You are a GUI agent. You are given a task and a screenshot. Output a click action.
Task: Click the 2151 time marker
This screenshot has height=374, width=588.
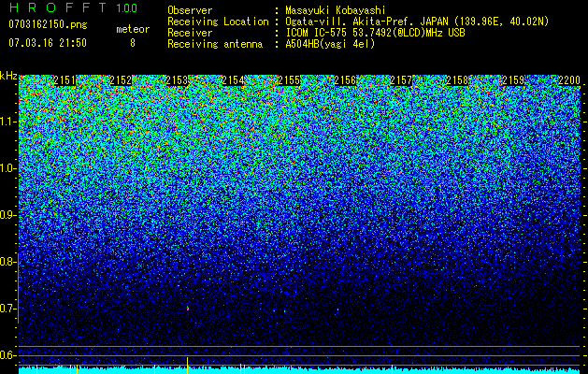(65, 80)
